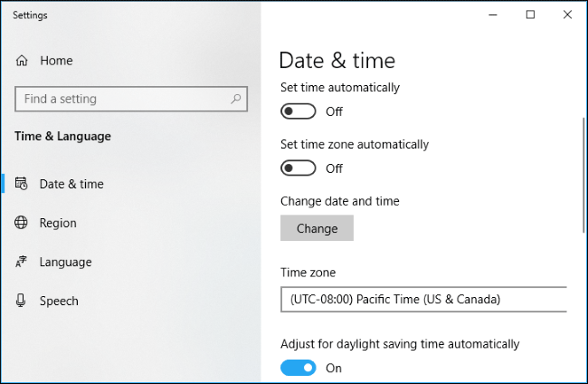The height and width of the screenshot is (384, 588).
Task: Turn on Set time automatically
Action: pyautogui.click(x=299, y=111)
